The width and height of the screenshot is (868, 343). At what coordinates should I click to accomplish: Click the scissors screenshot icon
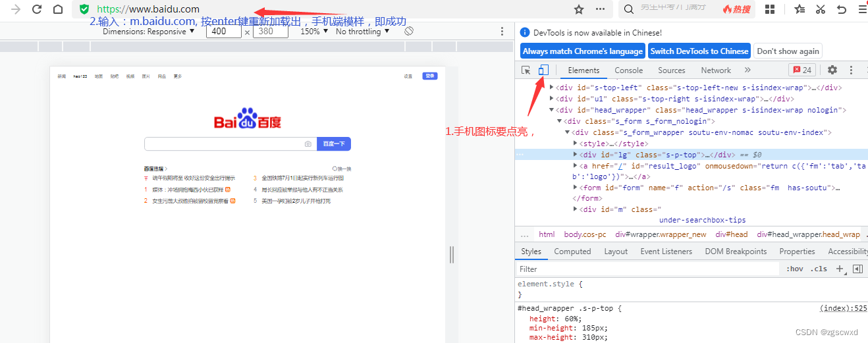tap(820, 9)
